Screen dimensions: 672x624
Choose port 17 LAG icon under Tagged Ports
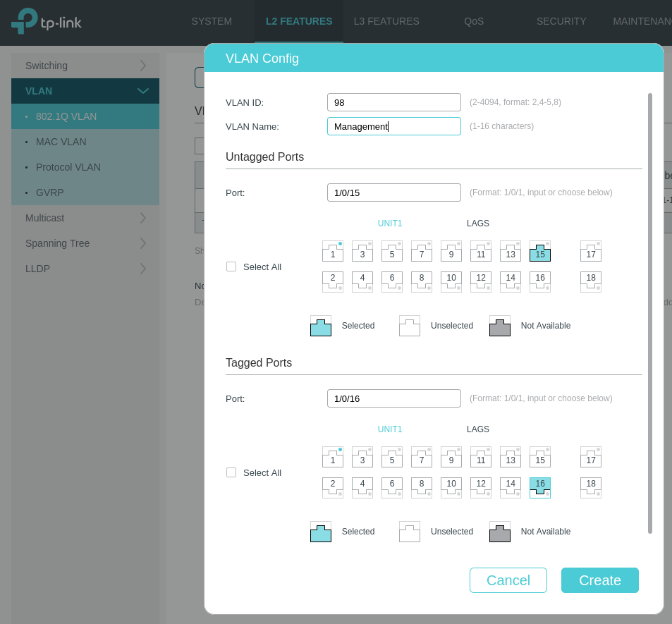(x=591, y=457)
